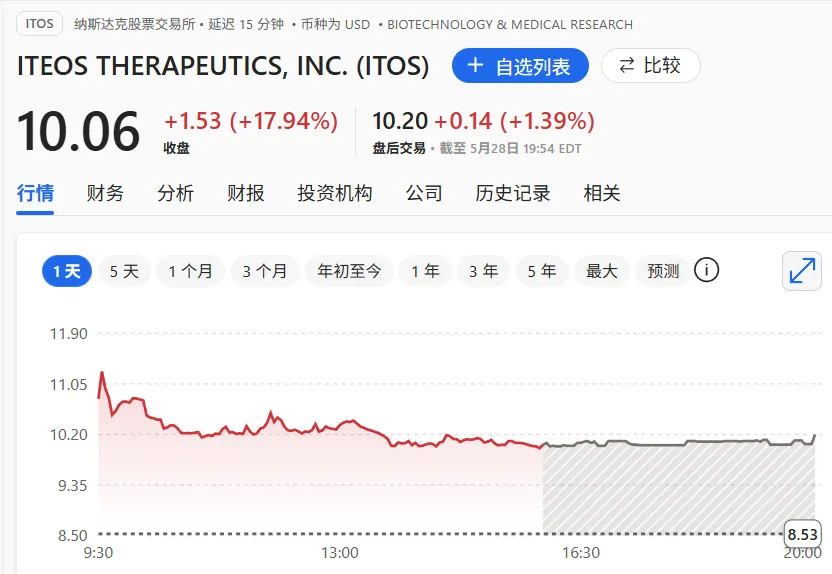Select the 5 年 time range
This screenshot has width=832, height=574.
(x=542, y=271)
